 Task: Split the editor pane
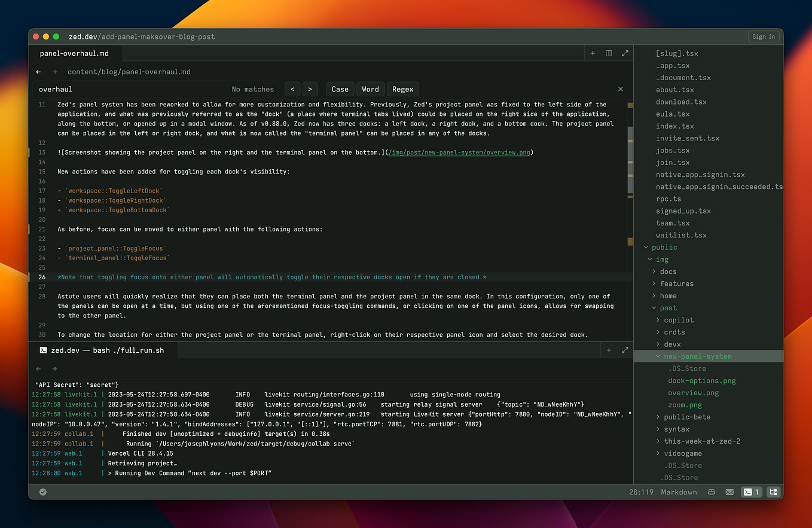[609, 53]
